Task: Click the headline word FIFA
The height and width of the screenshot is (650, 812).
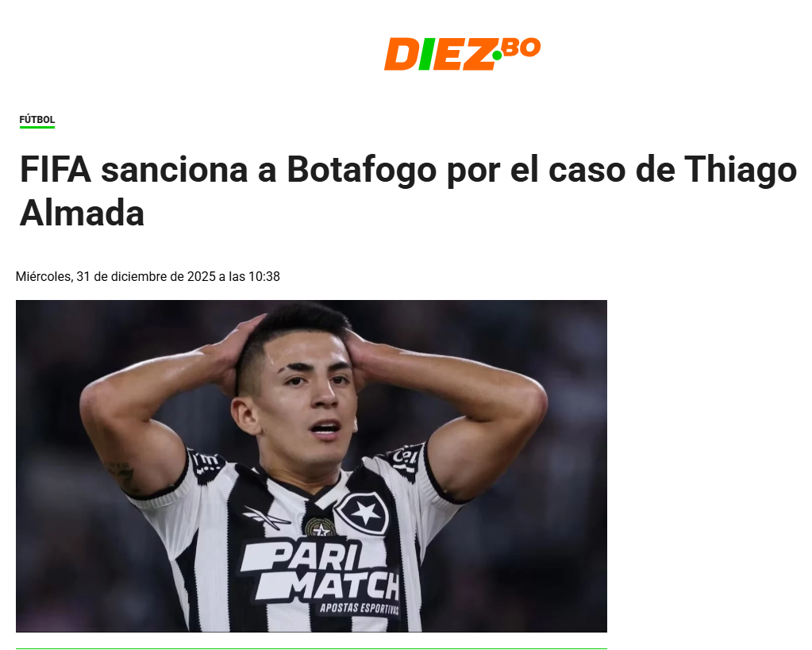Action: (x=56, y=169)
